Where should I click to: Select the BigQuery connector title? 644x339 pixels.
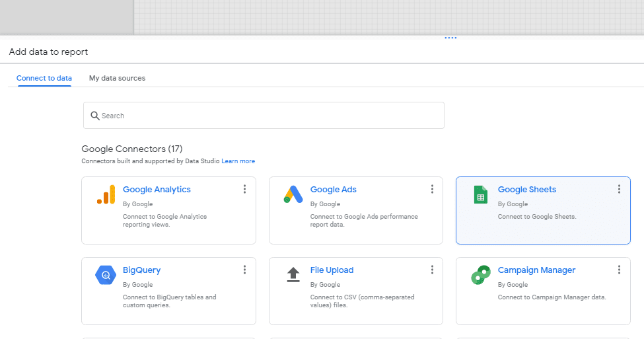coord(142,270)
